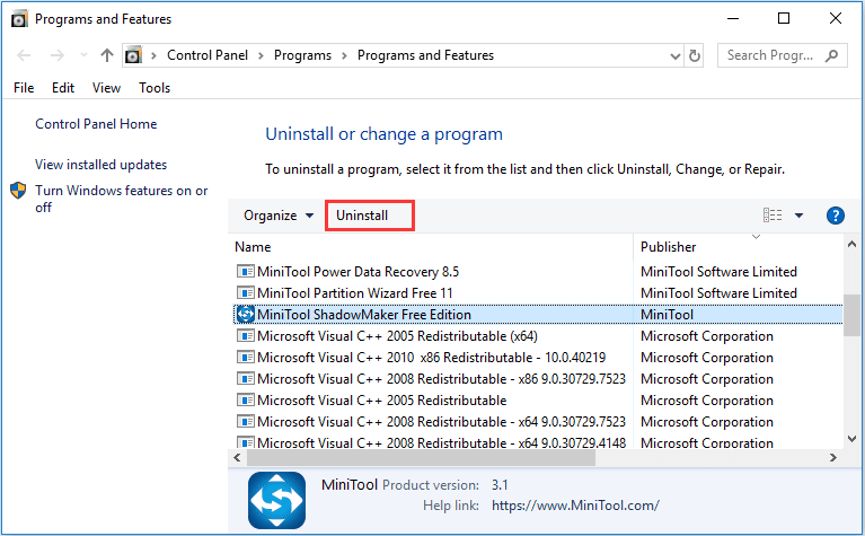Click View installed updates link
Image resolution: width=865 pixels, height=536 pixels.
(x=101, y=164)
